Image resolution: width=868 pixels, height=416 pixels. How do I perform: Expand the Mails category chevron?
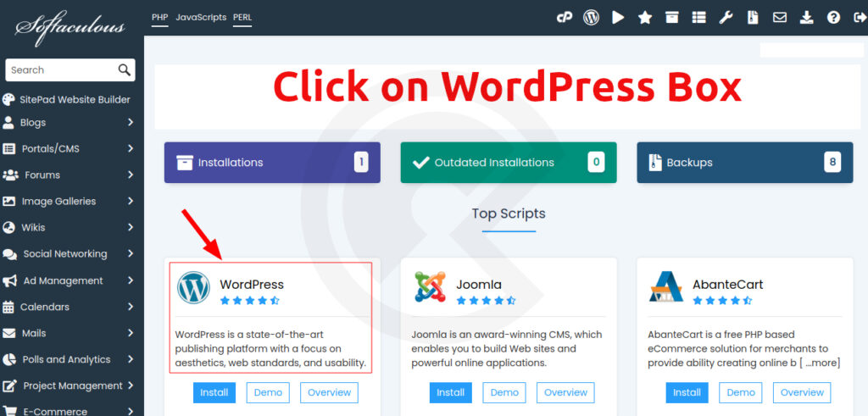pyautogui.click(x=131, y=333)
